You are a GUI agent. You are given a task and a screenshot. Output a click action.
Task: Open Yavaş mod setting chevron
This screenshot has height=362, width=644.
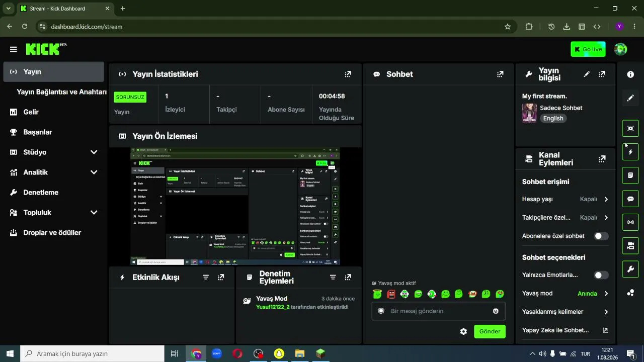point(606,294)
